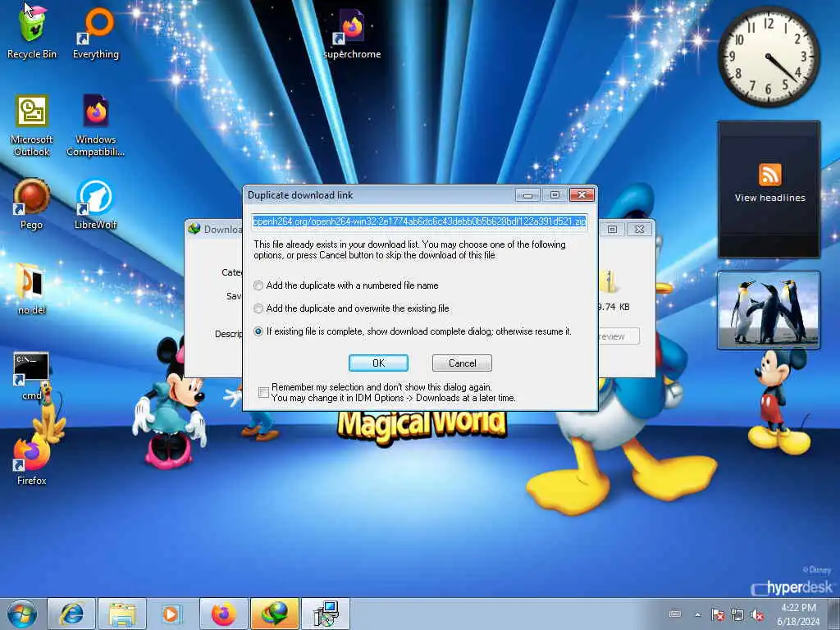Close the background Download File Info window
Viewport: 840px width, 630px height.
click(639, 230)
